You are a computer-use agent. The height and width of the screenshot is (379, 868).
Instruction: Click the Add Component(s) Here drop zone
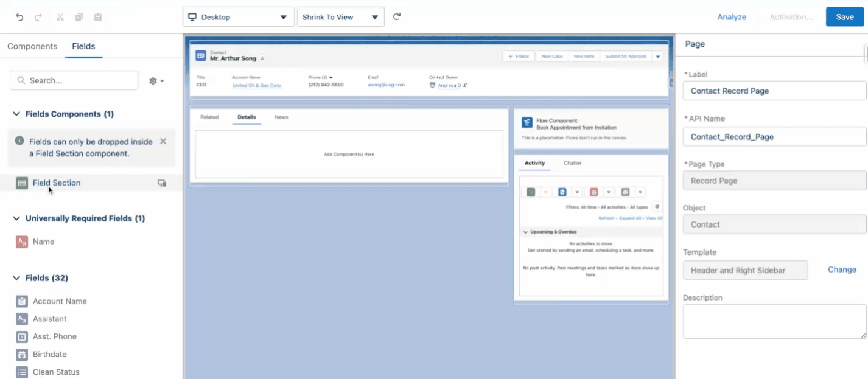point(349,155)
